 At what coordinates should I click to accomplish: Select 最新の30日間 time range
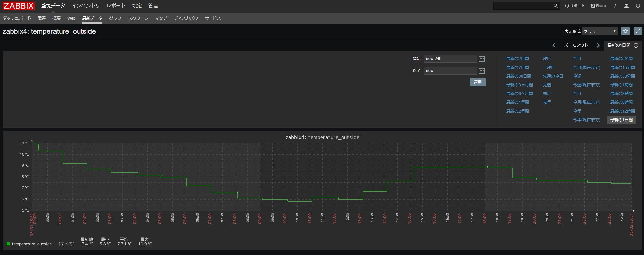[518, 76]
